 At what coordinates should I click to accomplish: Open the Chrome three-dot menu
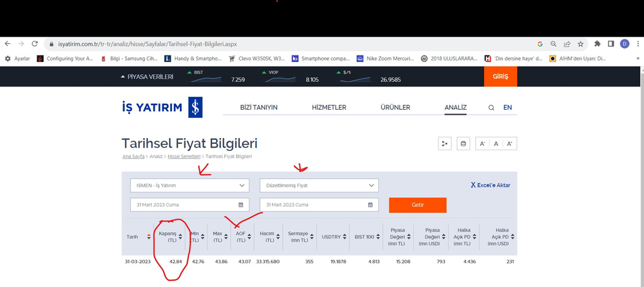coord(638,44)
